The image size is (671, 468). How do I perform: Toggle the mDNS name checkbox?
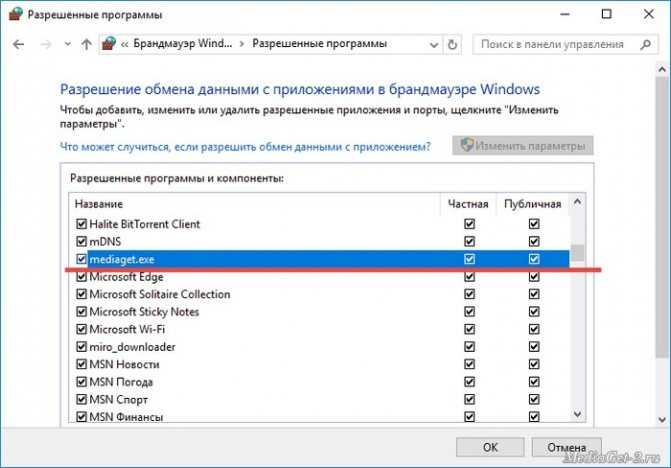click(81, 241)
